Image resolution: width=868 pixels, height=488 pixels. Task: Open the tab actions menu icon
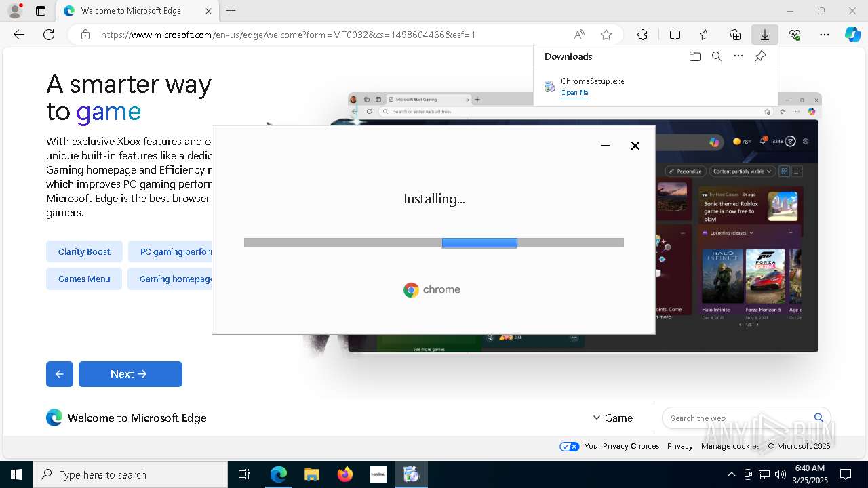click(x=41, y=11)
